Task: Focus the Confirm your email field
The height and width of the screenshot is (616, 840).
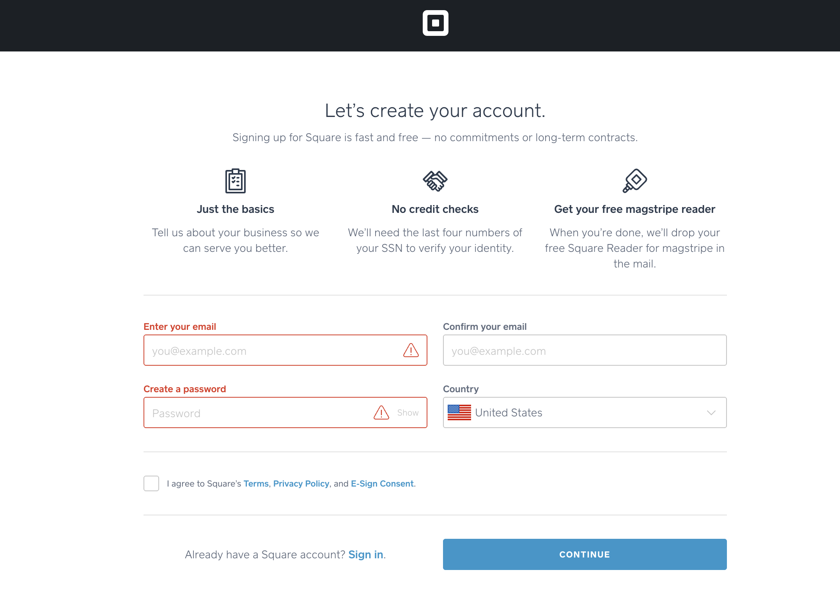Action: coord(584,350)
